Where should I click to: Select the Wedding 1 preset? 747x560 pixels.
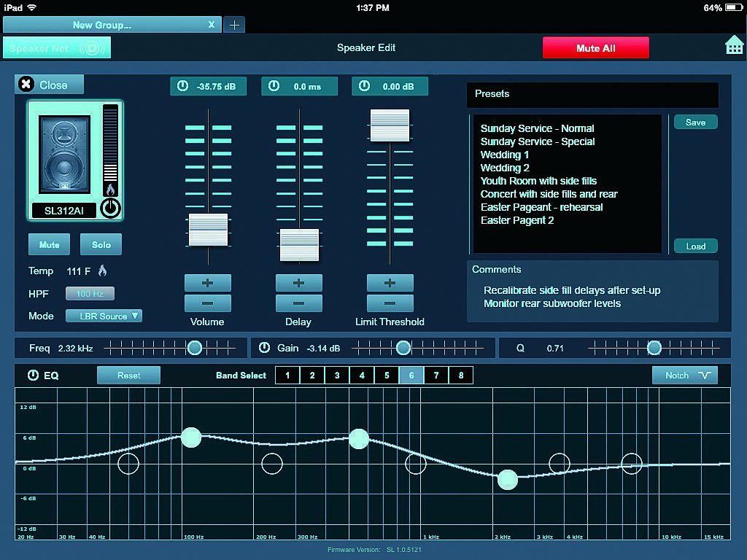(x=504, y=155)
